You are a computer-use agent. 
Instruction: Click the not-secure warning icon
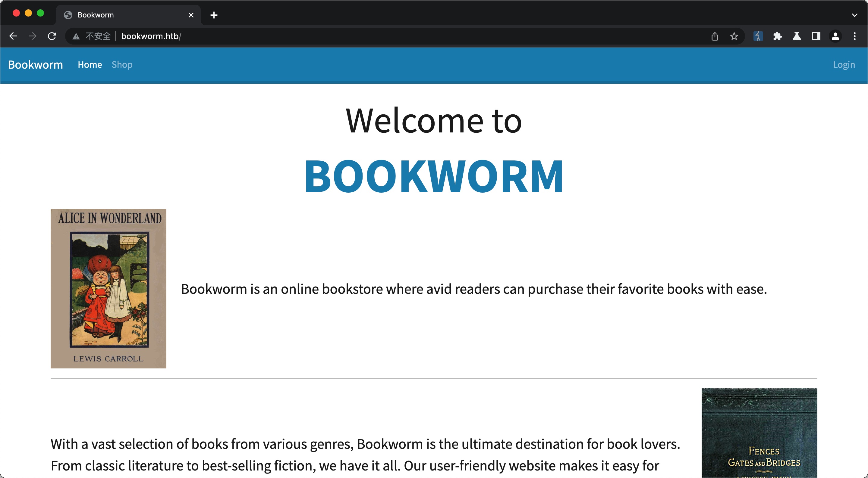76,36
